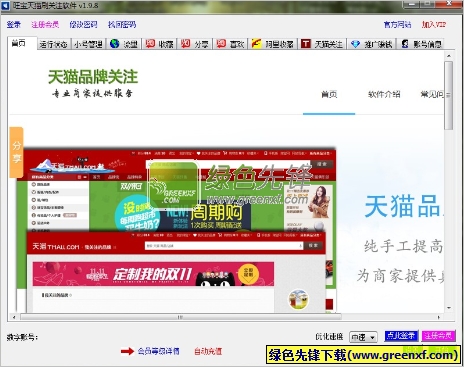Open the 喜欢 tab with red icon

(x=230, y=44)
